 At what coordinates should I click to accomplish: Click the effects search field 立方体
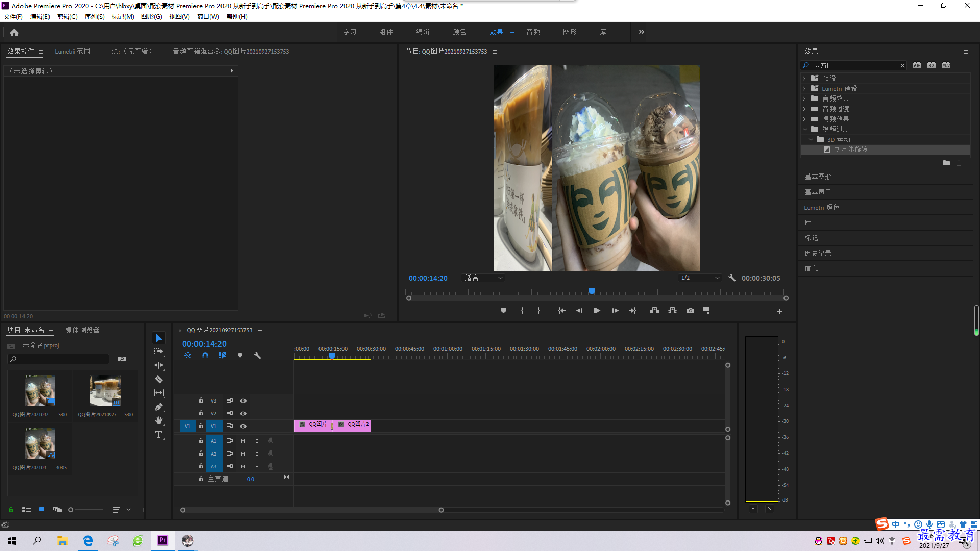click(x=854, y=65)
